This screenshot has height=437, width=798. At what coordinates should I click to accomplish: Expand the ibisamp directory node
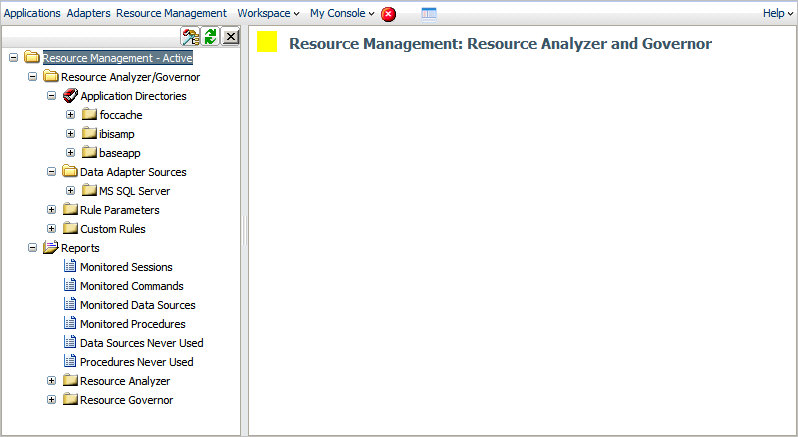click(x=70, y=134)
